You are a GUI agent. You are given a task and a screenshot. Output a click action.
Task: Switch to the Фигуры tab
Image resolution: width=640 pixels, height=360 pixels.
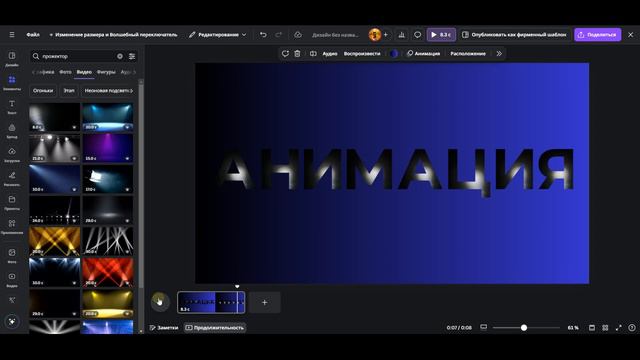(x=106, y=72)
